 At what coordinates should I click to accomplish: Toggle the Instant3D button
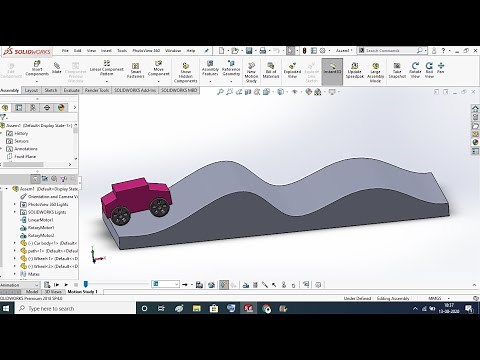tap(332, 72)
